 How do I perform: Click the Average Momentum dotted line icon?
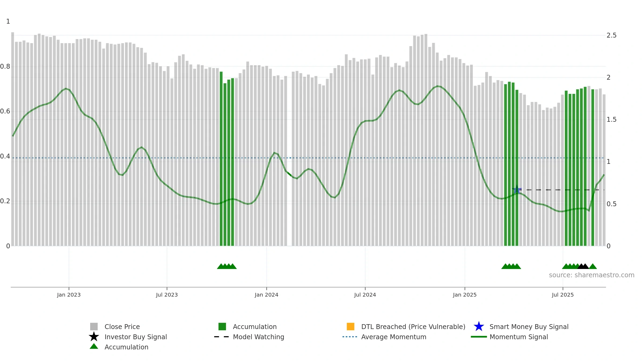coord(350,337)
